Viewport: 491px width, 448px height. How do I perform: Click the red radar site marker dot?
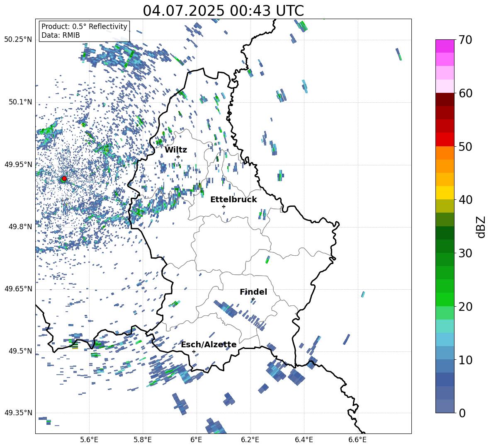tap(64, 179)
